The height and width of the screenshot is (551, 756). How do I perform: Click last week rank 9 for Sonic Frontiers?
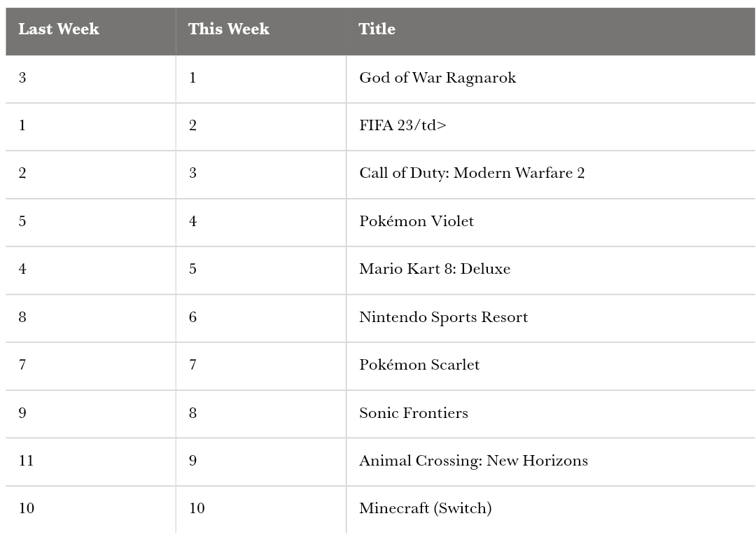click(22, 413)
